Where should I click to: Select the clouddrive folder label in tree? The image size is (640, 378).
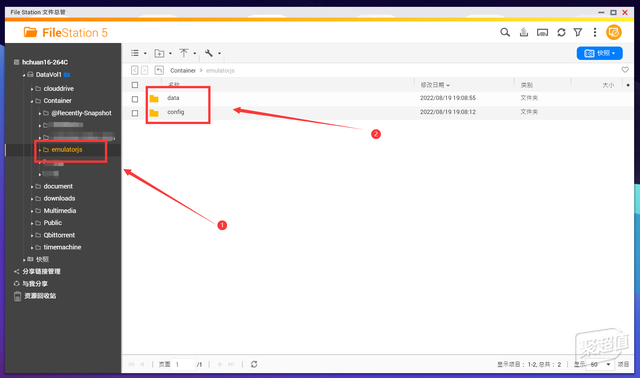pyautogui.click(x=59, y=89)
